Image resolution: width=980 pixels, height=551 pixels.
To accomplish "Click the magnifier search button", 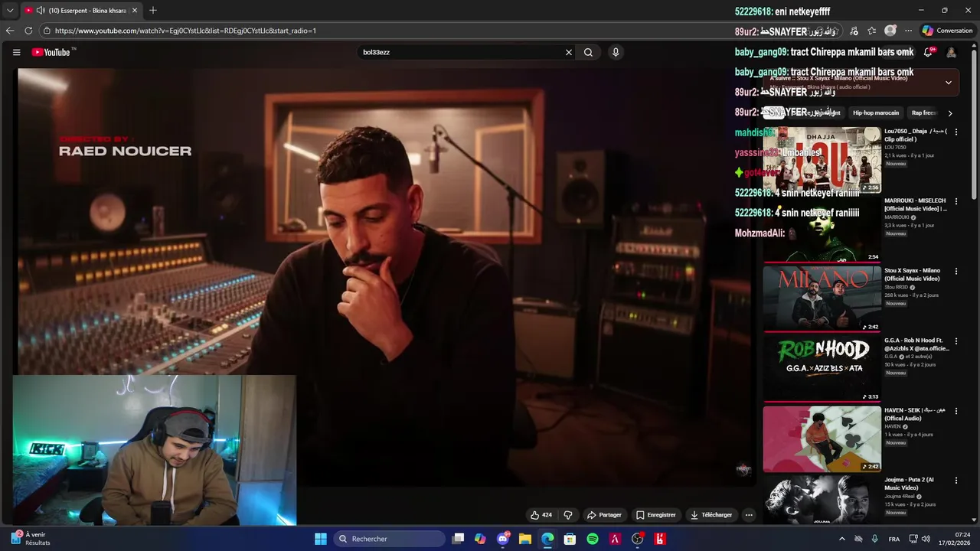I will [x=588, y=52].
